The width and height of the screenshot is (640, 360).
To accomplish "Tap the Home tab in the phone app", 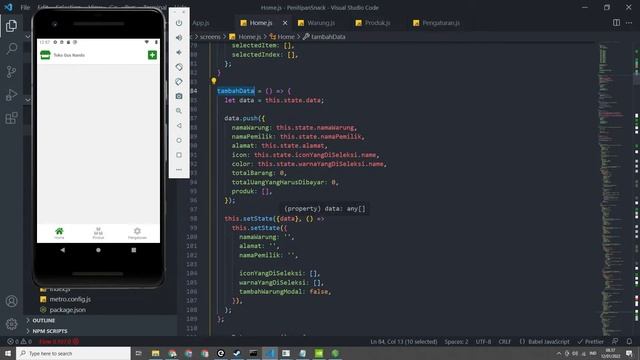I will point(59,233).
